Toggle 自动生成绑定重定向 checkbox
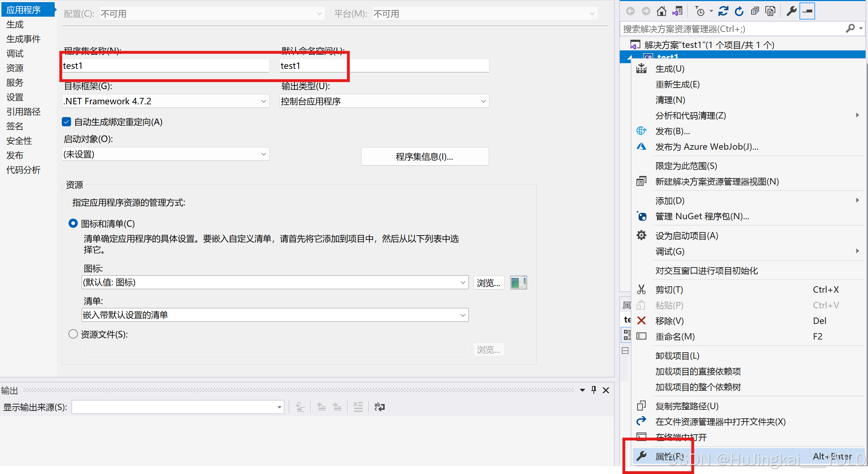Screen dimensions: 868x474 [66, 122]
